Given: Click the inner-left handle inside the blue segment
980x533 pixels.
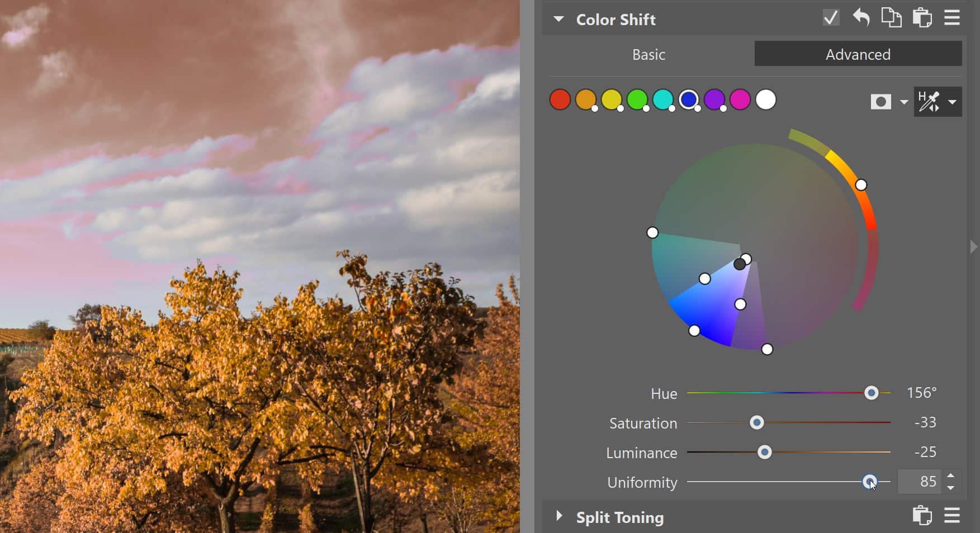Looking at the screenshot, I should click(705, 279).
